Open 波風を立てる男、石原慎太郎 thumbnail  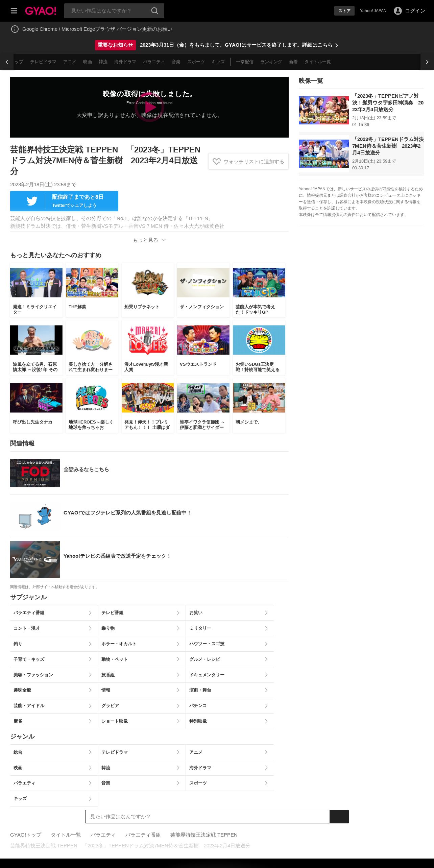[36, 340]
